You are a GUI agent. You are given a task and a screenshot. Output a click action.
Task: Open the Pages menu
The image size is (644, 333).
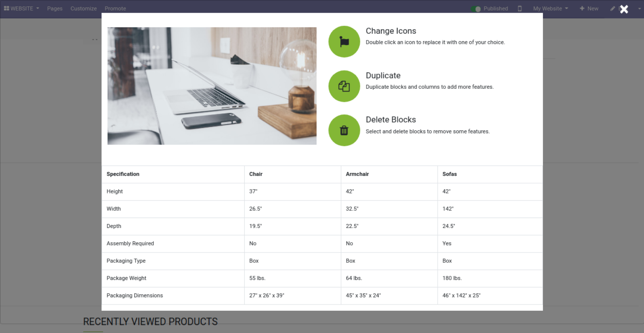coord(55,8)
